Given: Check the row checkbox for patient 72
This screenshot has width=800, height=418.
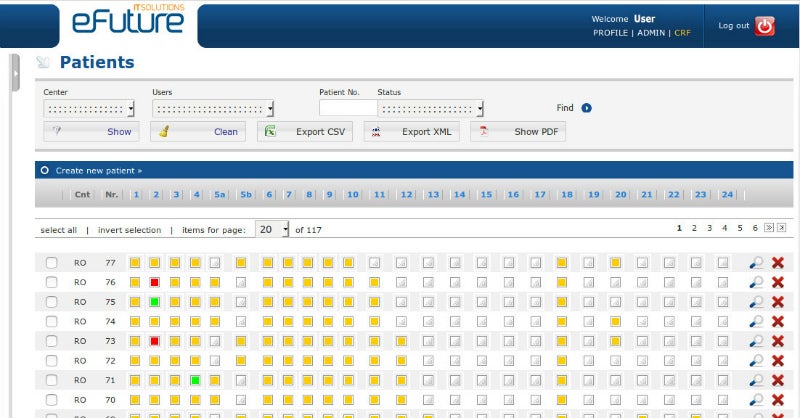Looking at the screenshot, I should (51, 360).
